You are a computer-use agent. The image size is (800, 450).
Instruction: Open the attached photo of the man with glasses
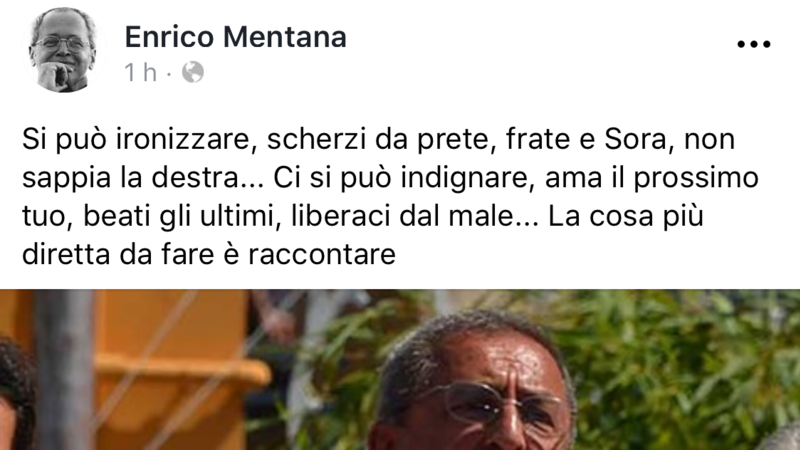pos(400,370)
